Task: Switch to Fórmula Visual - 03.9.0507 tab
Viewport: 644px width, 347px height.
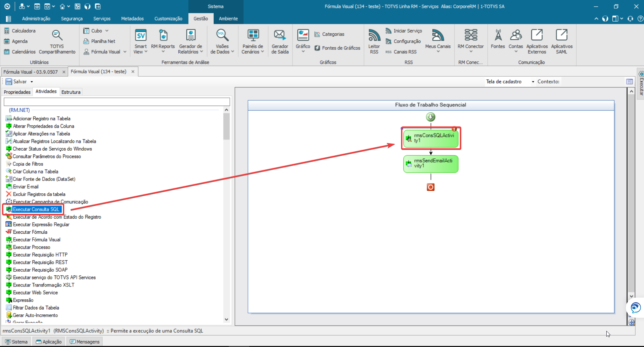Action: (x=31, y=72)
